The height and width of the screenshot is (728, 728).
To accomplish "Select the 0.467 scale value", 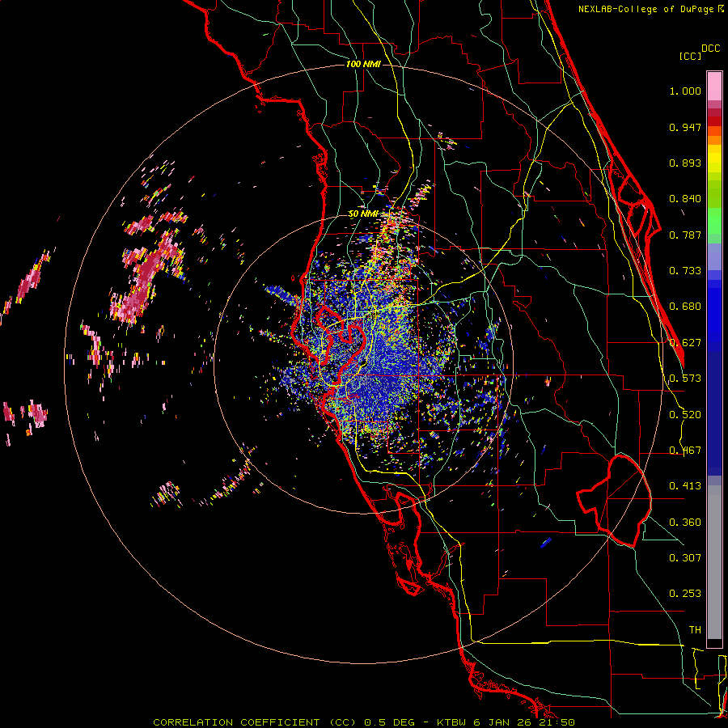I will 685,451.
